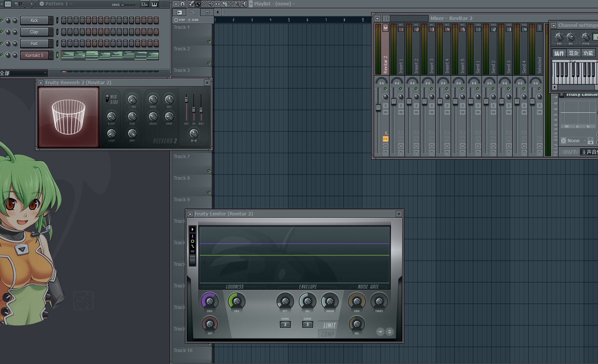Open the Fruity Reeverb 2 window menu arrow
The image size is (598, 364).
(41, 83)
